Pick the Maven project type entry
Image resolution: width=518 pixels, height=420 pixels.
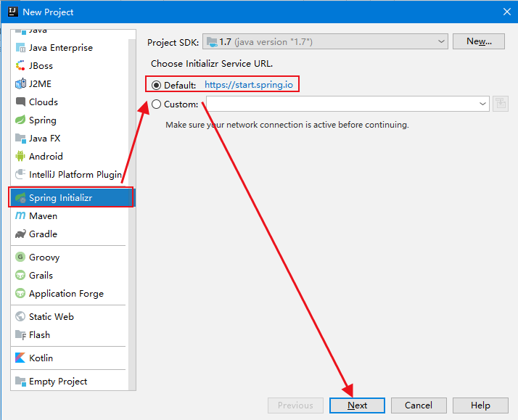tap(70, 216)
